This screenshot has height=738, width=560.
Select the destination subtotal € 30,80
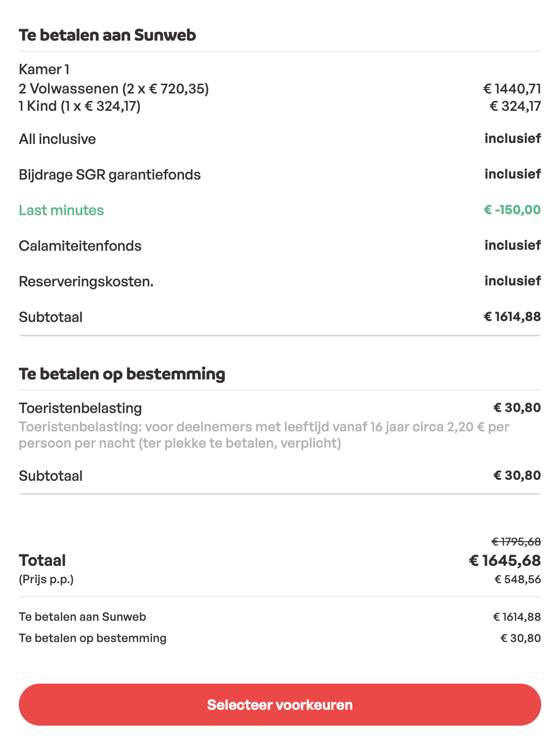[x=517, y=475]
